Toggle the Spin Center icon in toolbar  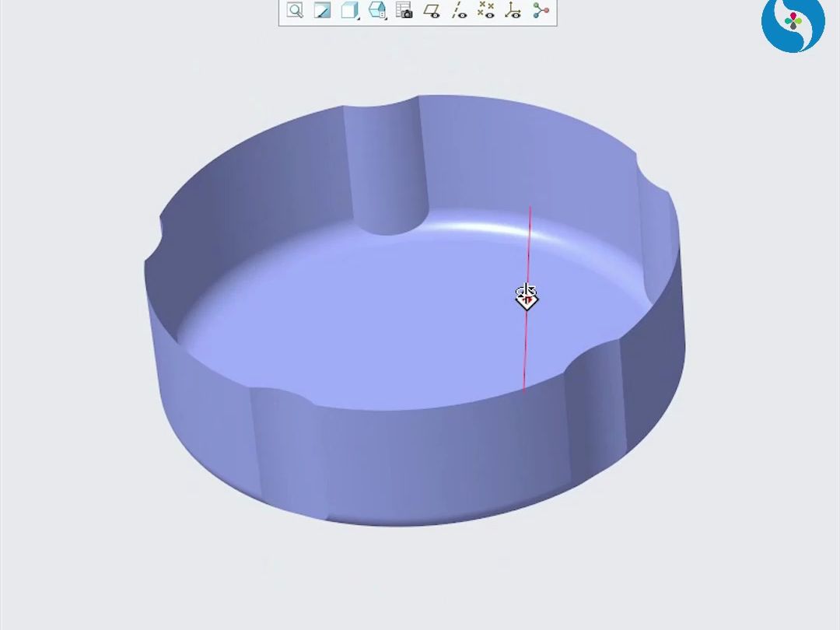pyautogui.click(x=541, y=10)
